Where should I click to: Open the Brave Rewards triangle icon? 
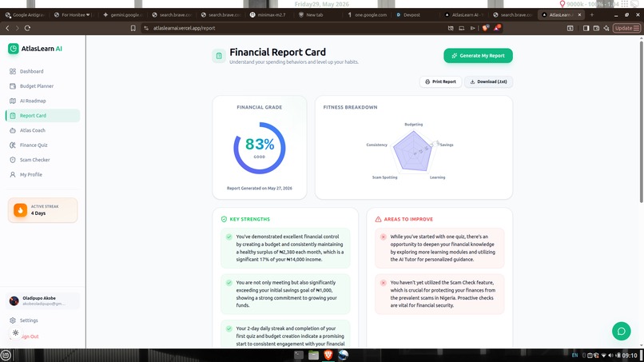point(497,28)
